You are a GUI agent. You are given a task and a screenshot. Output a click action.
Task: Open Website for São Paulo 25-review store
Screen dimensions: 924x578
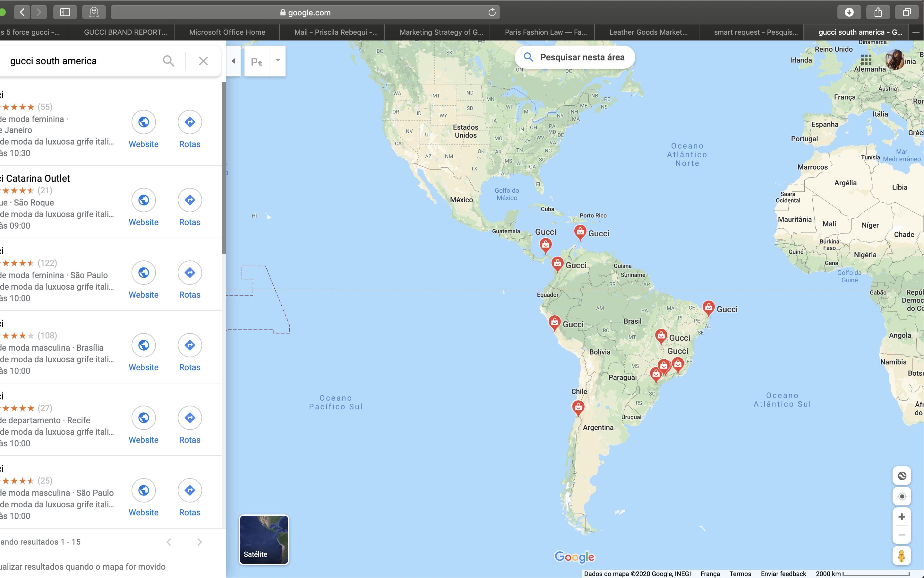click(143, 490)
